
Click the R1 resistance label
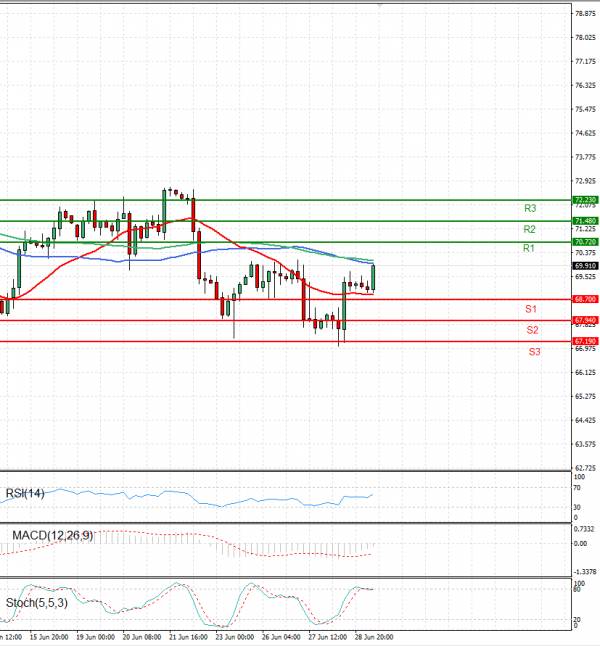pyautogui.click(x=529, y=248)
